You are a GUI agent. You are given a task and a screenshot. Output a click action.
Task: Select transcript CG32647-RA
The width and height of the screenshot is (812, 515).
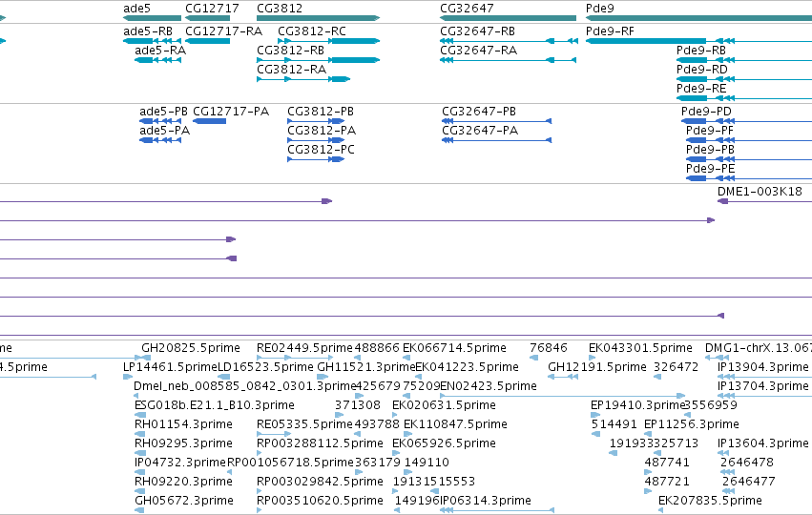point(478,51)
